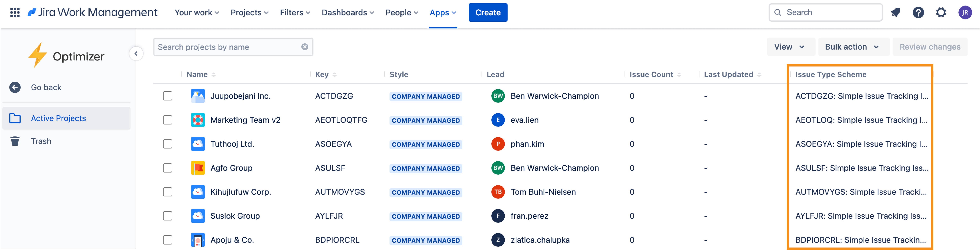Check the Juupobejani Inc. project checkbox
This screenshot has width=980, height=250.
tap(167, 96)
